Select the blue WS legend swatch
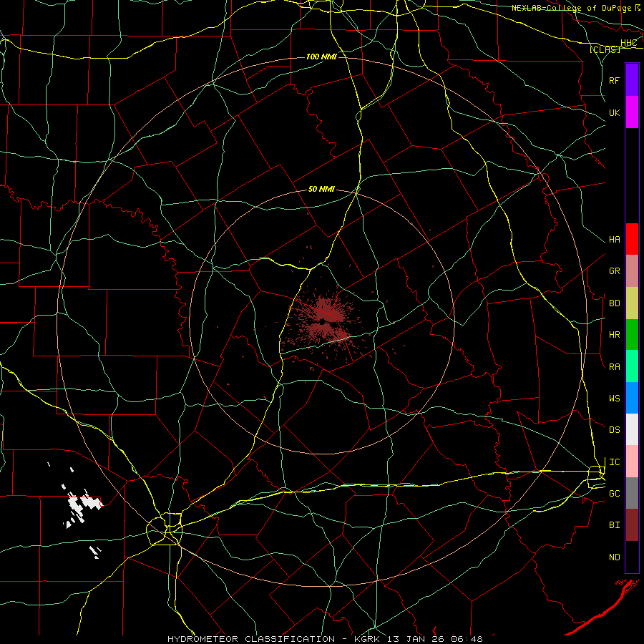The height and width of the screenshot is (644, 644). pos(632,398)
